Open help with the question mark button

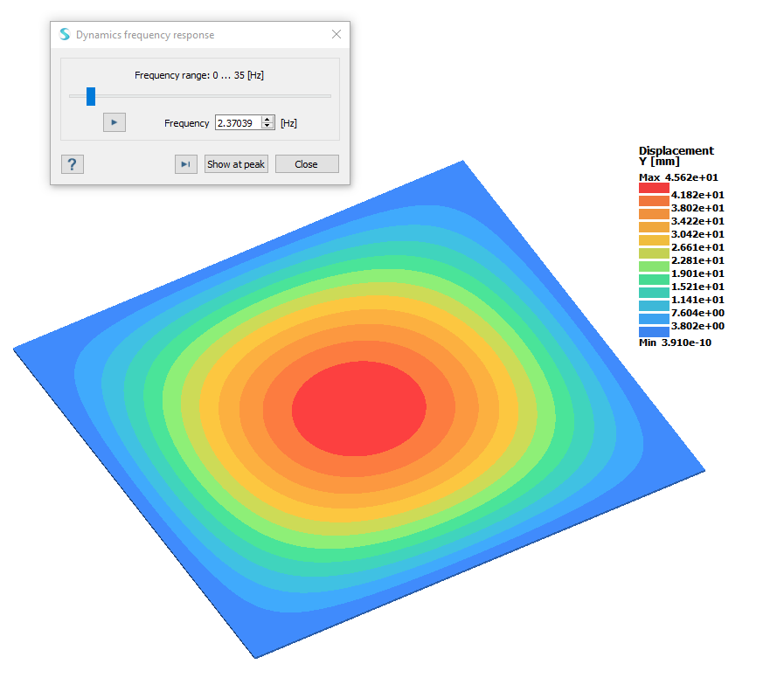click(73, 164)
